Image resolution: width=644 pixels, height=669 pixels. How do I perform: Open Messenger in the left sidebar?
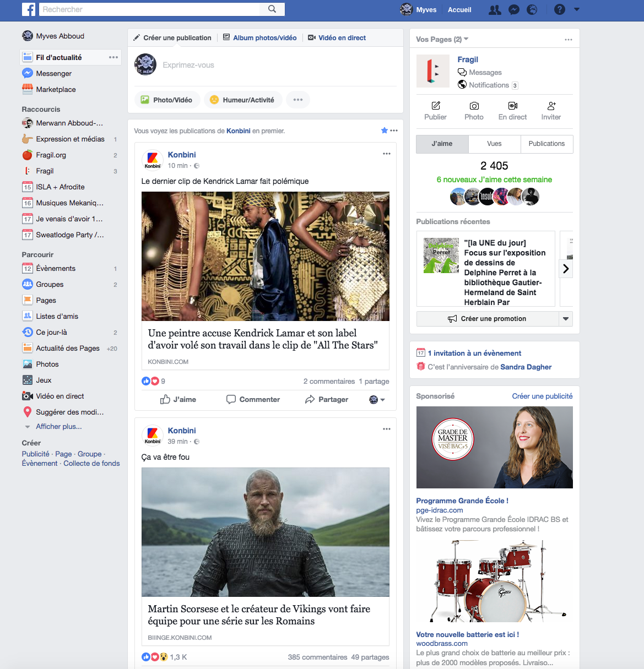[x=47, y=73]
